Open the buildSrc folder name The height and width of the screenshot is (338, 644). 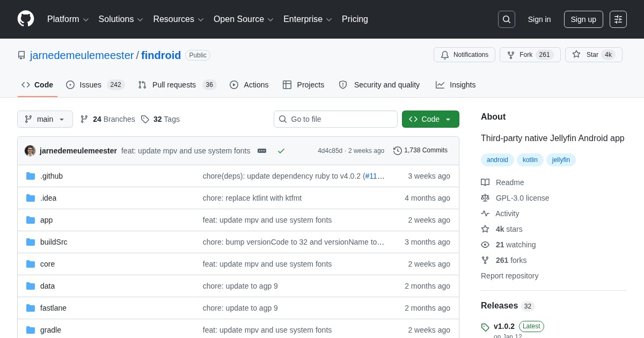pos(54,242)
